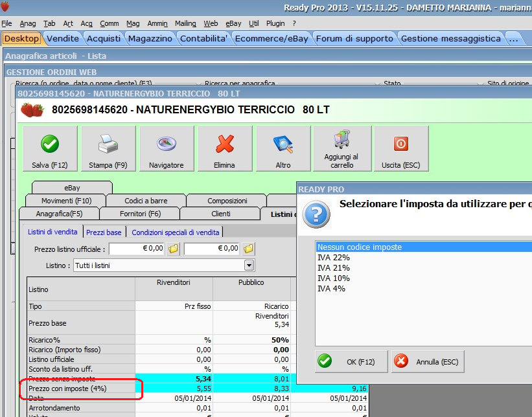Open the Ammin menu
This screenshot has height=417, width=532.
point(157,23)
